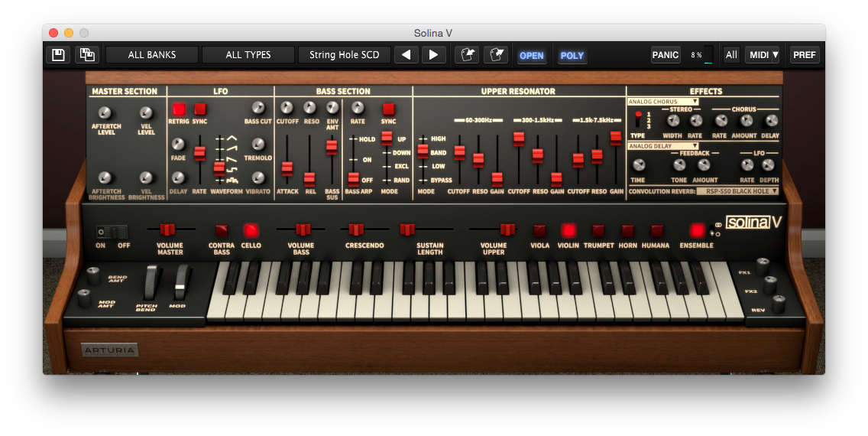The image size is (868, 436).
Task: Click the stereo WIDTH knob
Action: 673,121
